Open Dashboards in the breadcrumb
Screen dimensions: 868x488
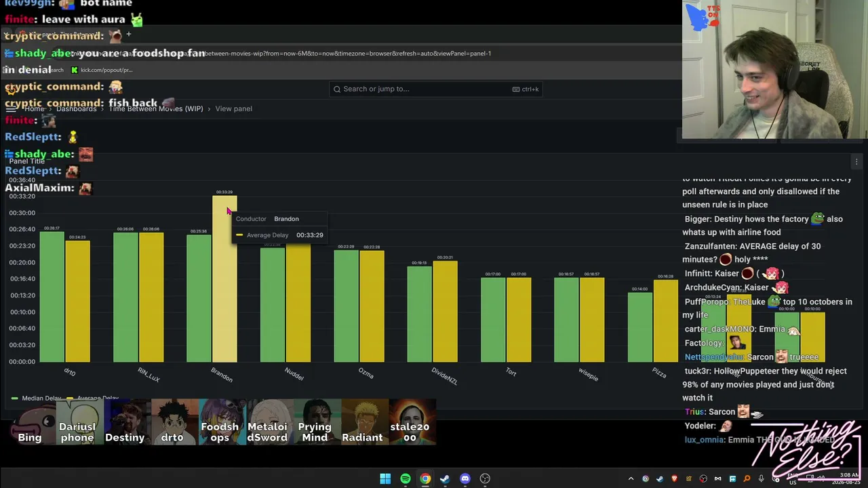(x=76, y=108)
